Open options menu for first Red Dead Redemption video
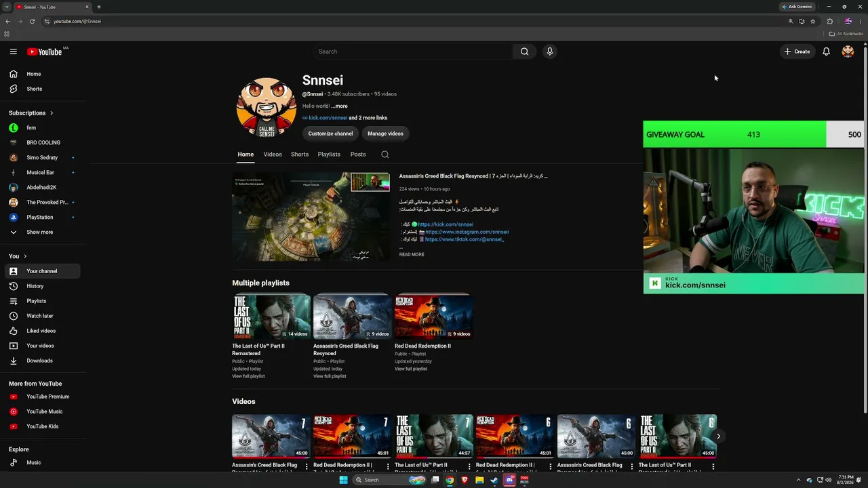 click(388, 466)
